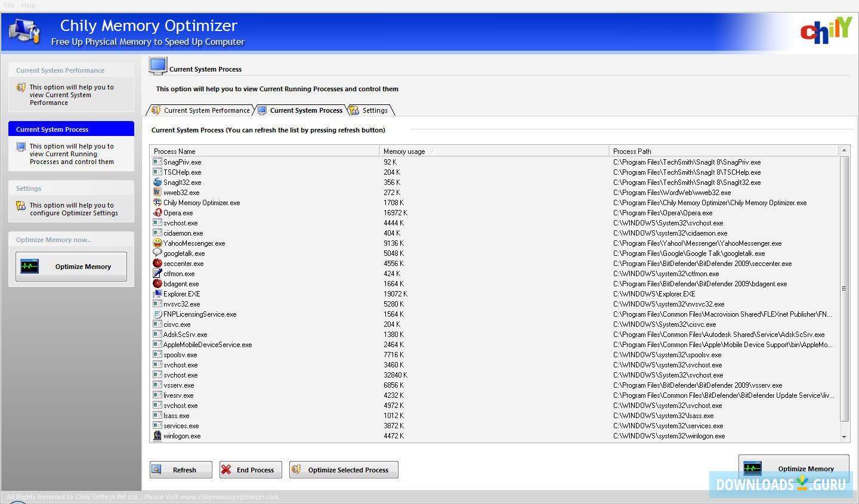Click the 9136 K memory usage value
Viewport: 859px width, 504px height.
[x=394, y=243]
